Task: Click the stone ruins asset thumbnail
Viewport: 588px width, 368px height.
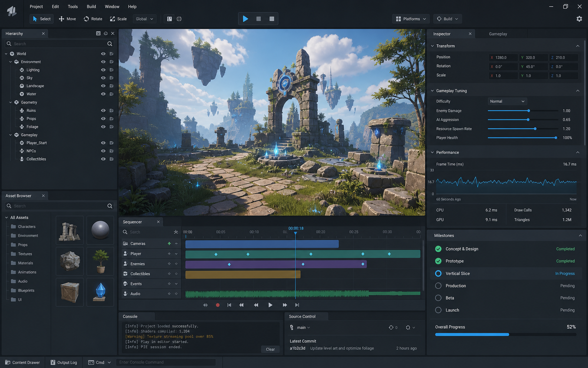Action: [x=70, y=230]
